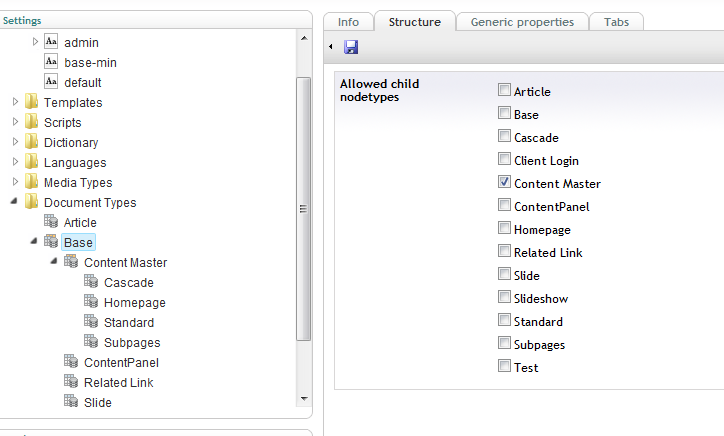
Task: Click the Article document type icon
Action: (51, 221)
